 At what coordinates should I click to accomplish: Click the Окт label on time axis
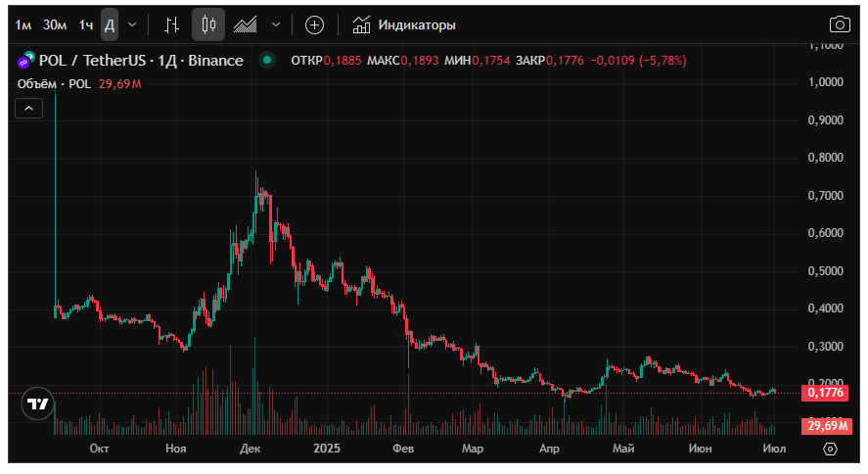(x=99, y=449)
